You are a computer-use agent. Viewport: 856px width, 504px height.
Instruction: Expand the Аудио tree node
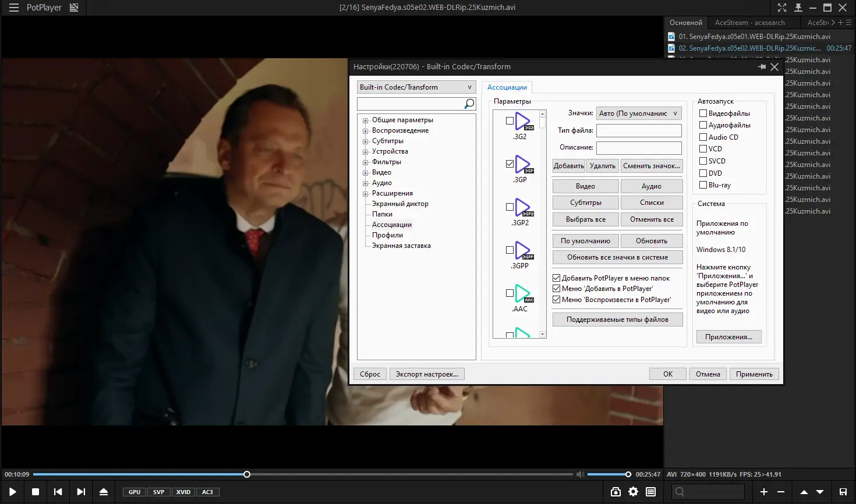[x=366, y=183]
